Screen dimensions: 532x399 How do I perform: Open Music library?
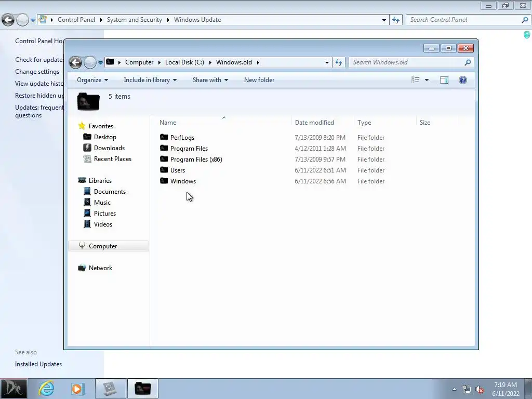(102, 203)
